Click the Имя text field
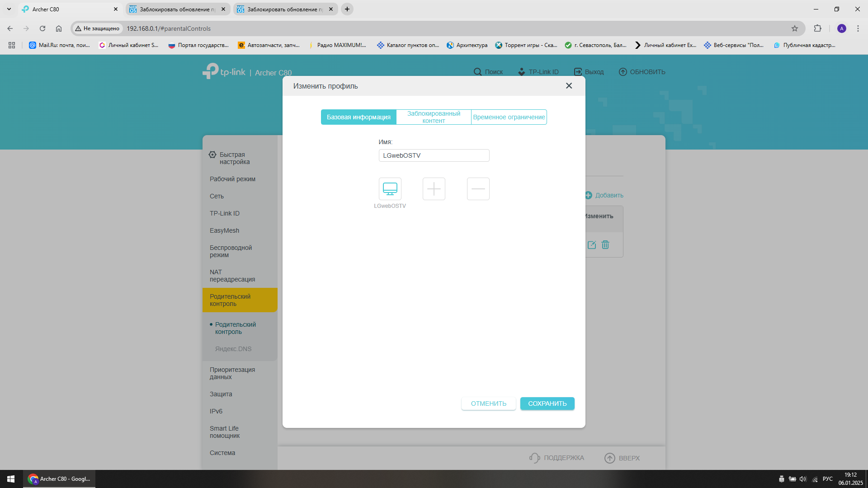The width and height of the screenshot is (868, 488). [x=434, y=155]
